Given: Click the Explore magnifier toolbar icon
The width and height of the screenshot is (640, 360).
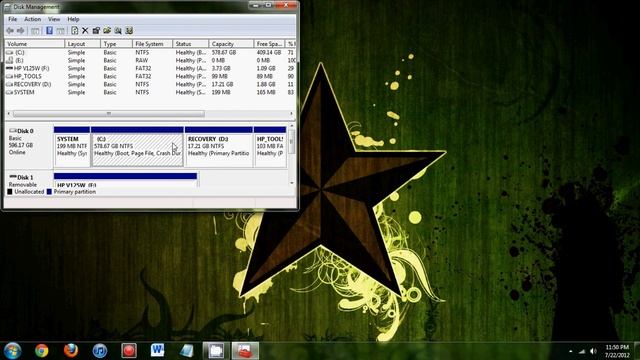Looking at the screenshot, I should [118, 31].
